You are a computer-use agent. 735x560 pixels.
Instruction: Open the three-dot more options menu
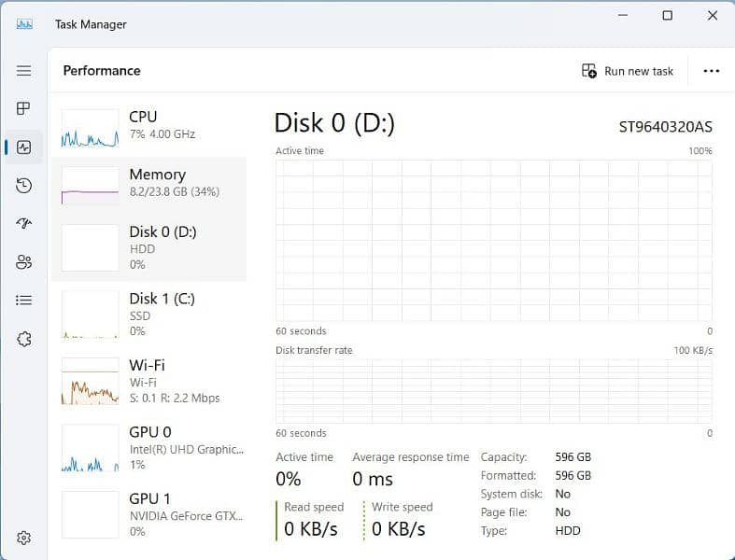(711, 71)
